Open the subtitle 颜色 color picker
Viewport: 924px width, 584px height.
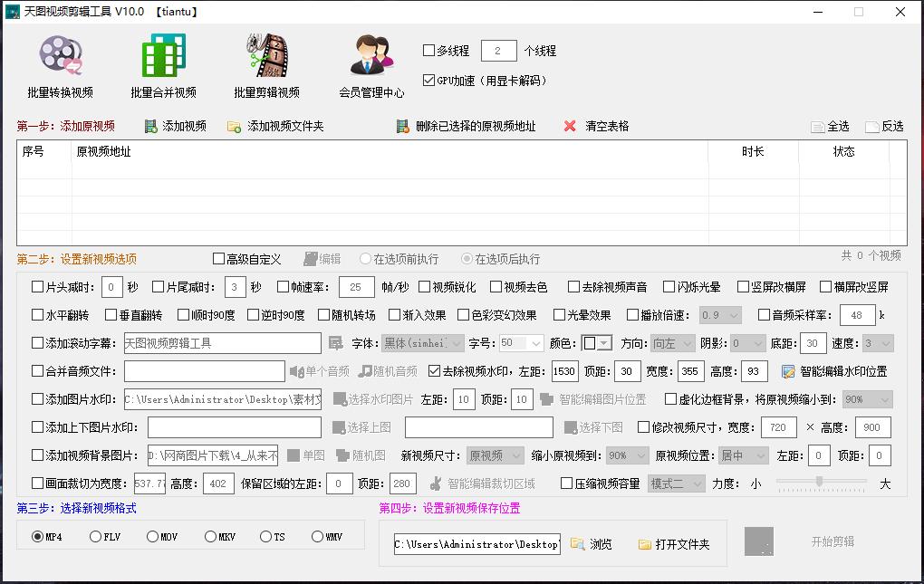597,343
